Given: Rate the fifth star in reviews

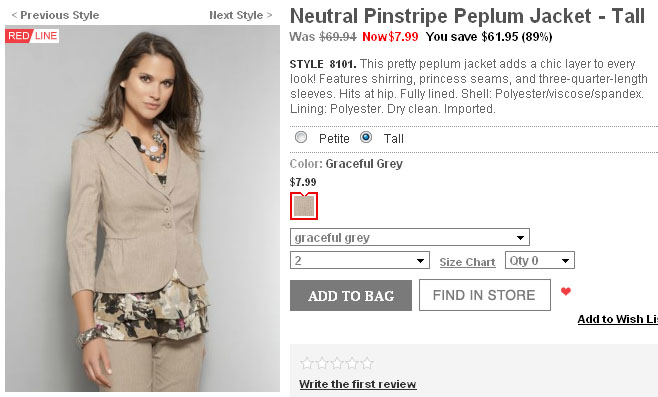Looking at the screenshot, I should click(367, 363).
